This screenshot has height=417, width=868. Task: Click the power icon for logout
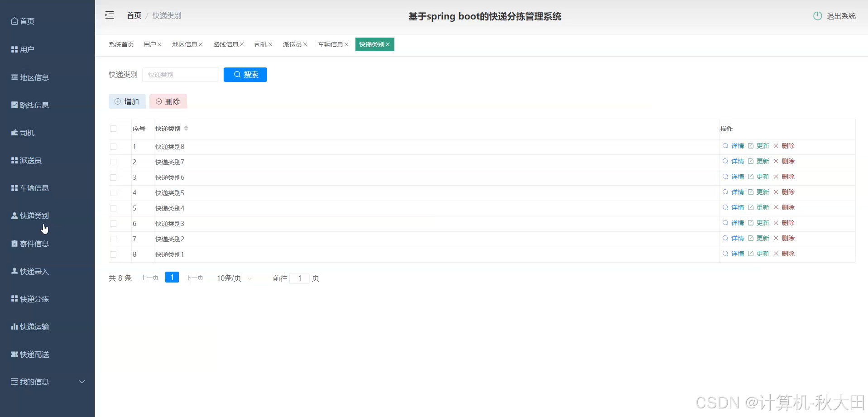tap(817, 16)
